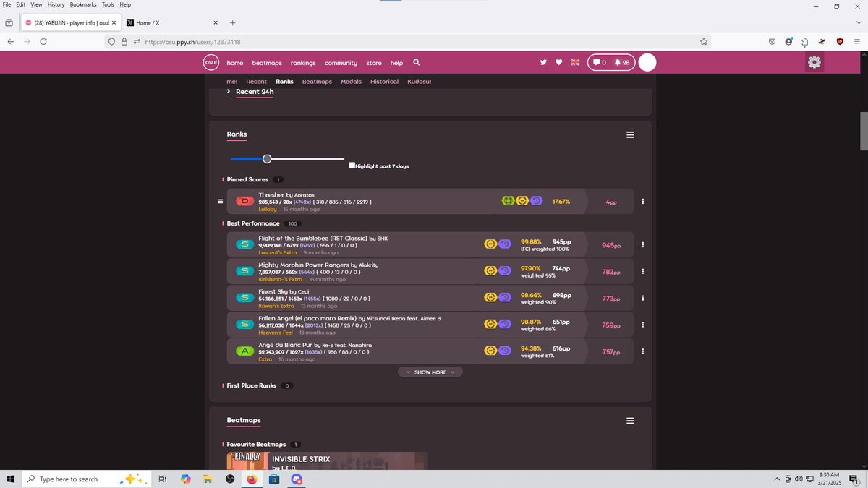The width and height of the screenshot is (868, 488).
Task: Open Flight of the Bumblebee beatmap title link
Action: pos(312,238)
